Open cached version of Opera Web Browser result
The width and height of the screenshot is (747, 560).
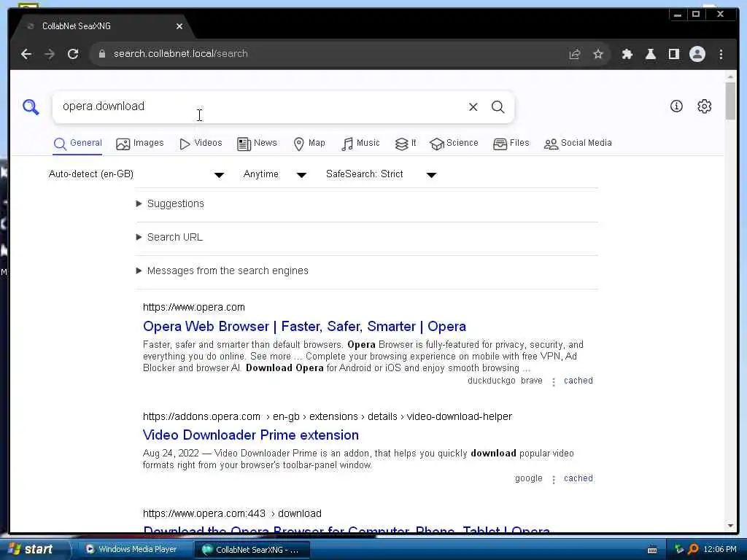pos(578,381)
